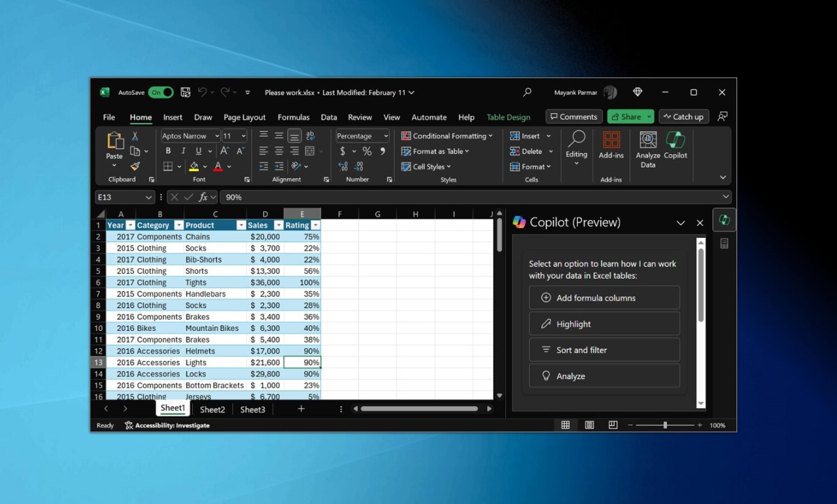Toggle Underline formatting
Viewport: 837px width, 504px height.
click(x=198, y=151)
